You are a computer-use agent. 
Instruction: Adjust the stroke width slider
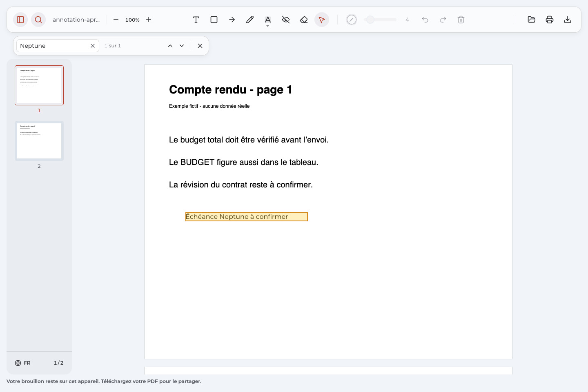(x=380, y=20)
